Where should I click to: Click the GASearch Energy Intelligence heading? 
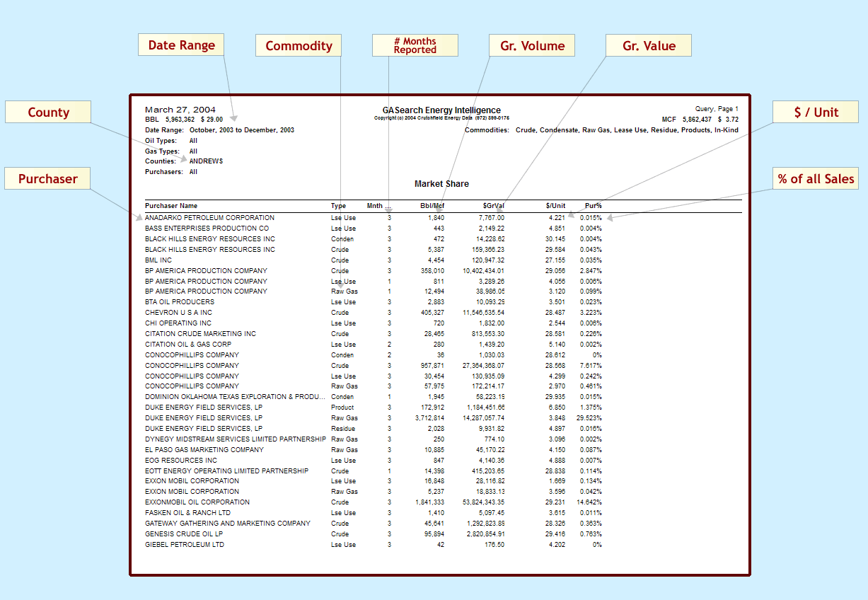[441, 110]
